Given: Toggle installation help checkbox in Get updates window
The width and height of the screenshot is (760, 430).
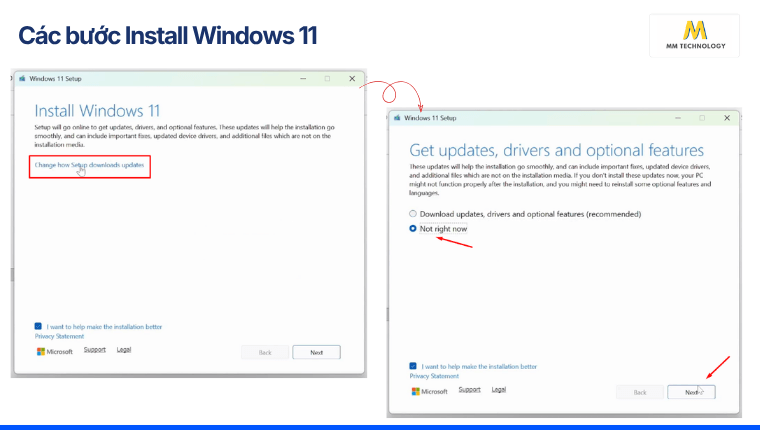Looking at the screenshot, I should coord(413,366).
